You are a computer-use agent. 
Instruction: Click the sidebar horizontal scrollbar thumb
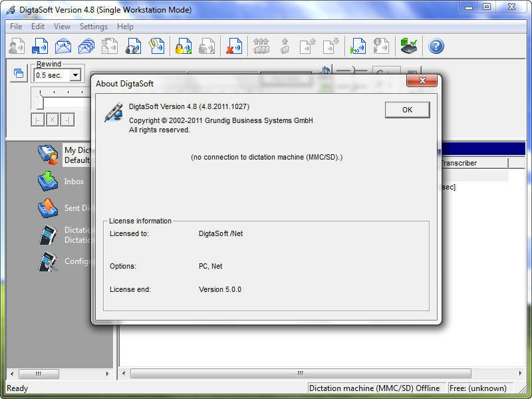(39, 374)
